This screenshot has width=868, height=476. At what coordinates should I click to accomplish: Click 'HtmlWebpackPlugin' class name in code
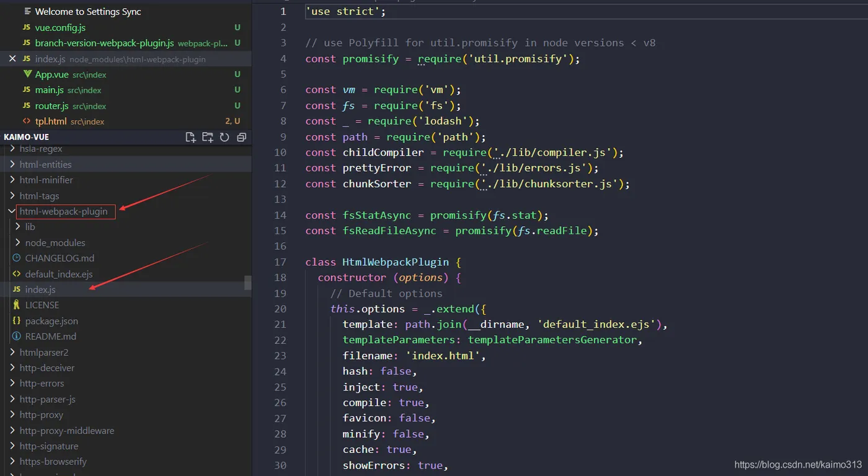pyautogui.click(x=396, y=262)
